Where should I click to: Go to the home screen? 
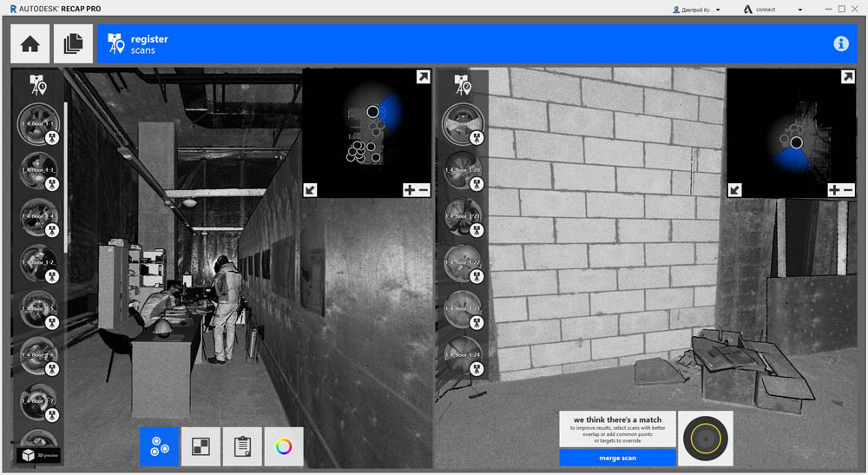30,43
